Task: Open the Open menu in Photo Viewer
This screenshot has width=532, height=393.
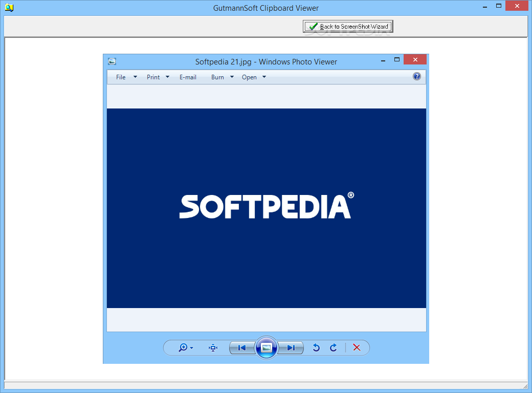Action: pos(249,77)
